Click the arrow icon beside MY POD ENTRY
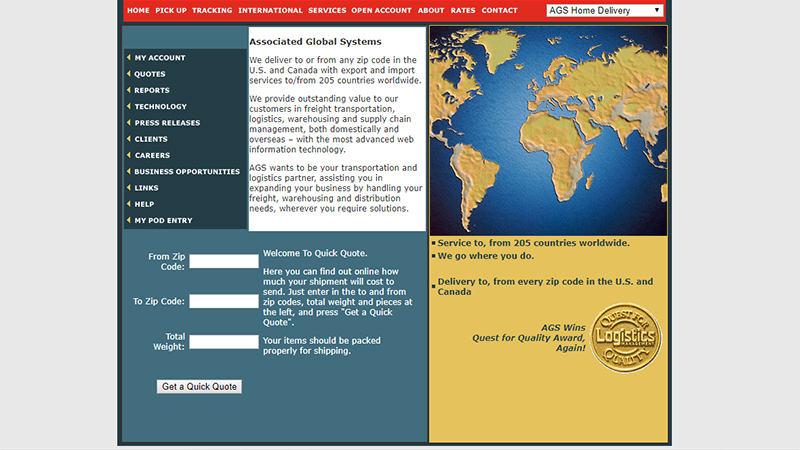 tap(129, 220)
